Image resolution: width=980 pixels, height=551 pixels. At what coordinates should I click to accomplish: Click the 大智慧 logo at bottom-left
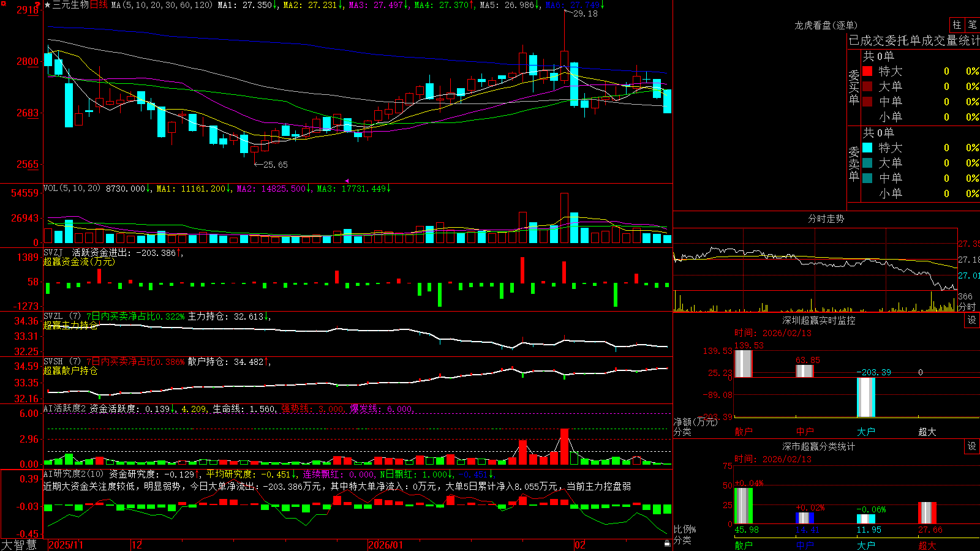tap(19, 545)
